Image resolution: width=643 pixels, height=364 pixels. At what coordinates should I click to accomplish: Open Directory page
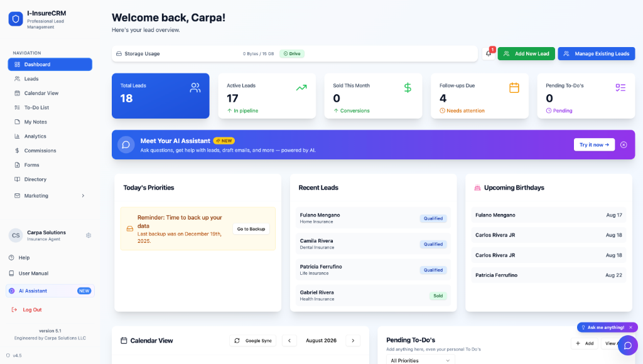pyautogui.click(x=50, y=179)
